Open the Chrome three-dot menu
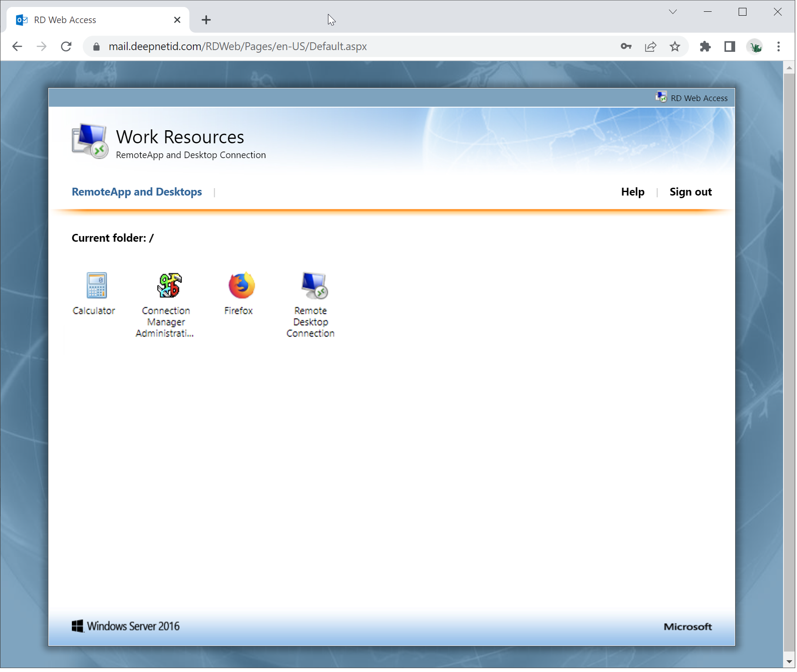 (778, 47)
